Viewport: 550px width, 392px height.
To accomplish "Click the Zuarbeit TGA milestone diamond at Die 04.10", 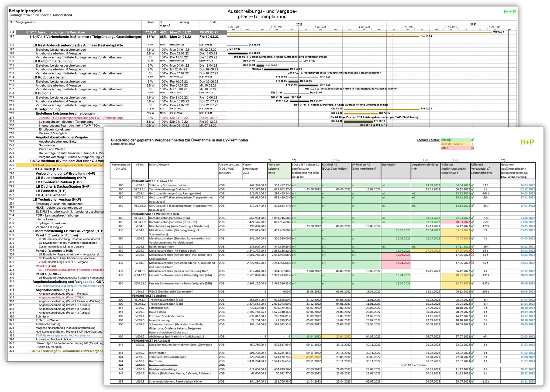I will coord(344,118).
